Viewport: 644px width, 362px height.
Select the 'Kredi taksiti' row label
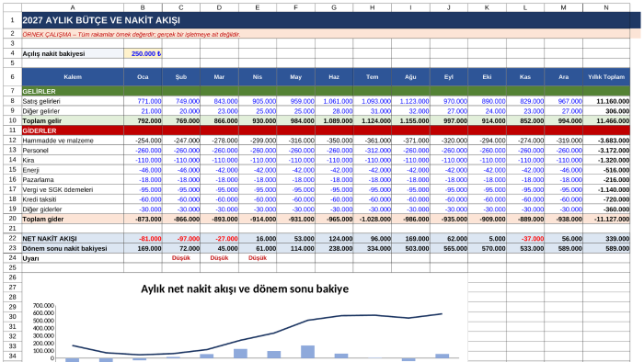(x=73, y=199)
